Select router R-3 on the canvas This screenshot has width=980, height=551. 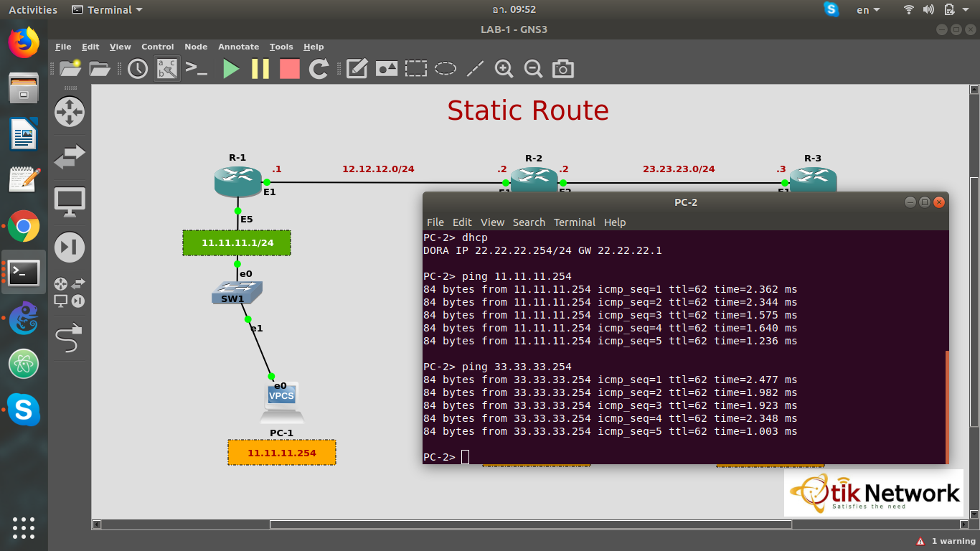(813, 178)
